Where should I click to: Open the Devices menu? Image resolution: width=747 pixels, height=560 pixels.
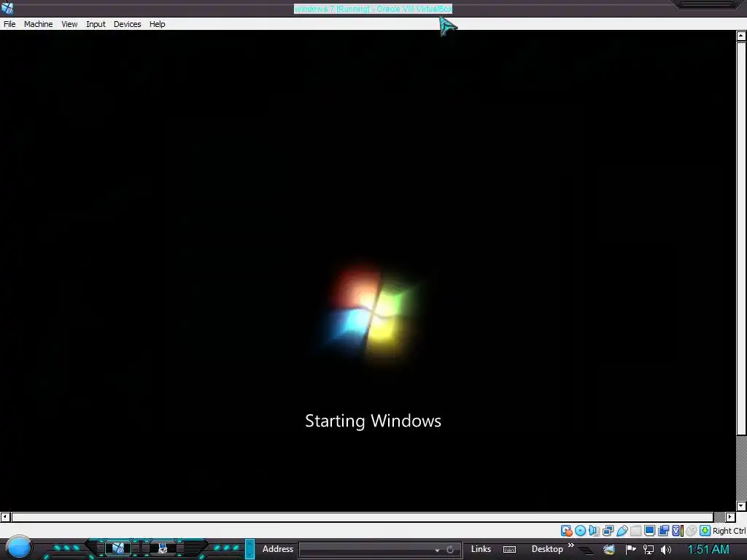coord(127,24)
